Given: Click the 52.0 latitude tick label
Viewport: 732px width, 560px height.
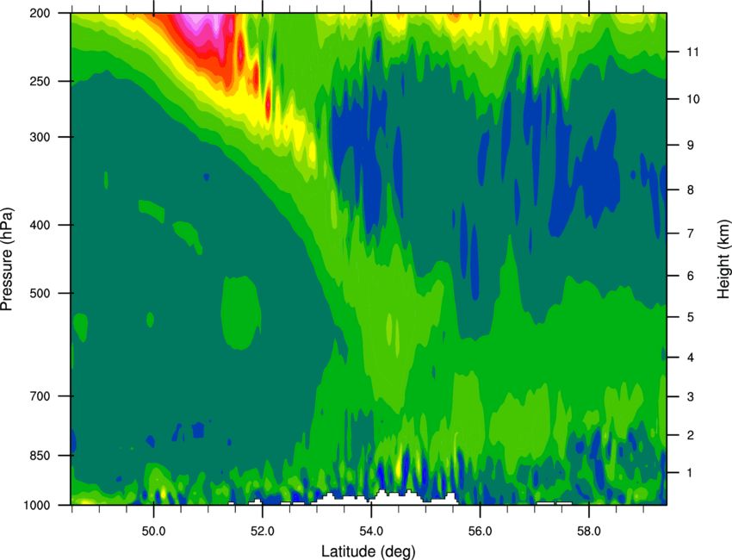Looking at the screenshot, I should pyautogui.click(x=263, y=532).
